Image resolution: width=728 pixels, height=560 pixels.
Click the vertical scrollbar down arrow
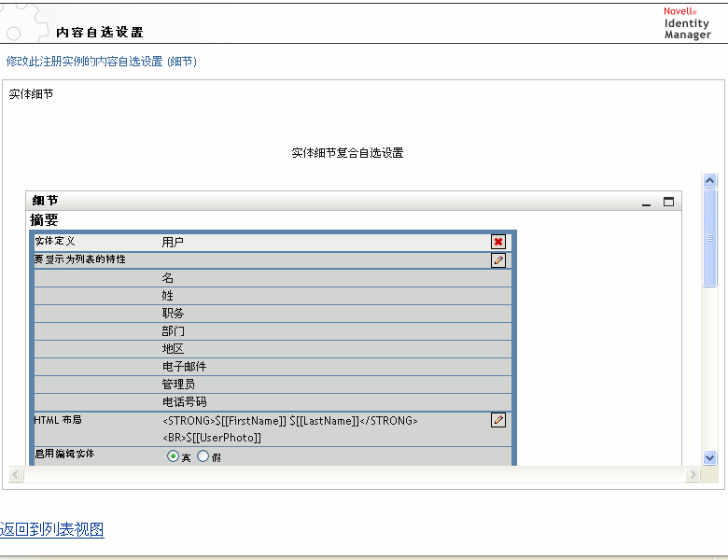point(710,458)
